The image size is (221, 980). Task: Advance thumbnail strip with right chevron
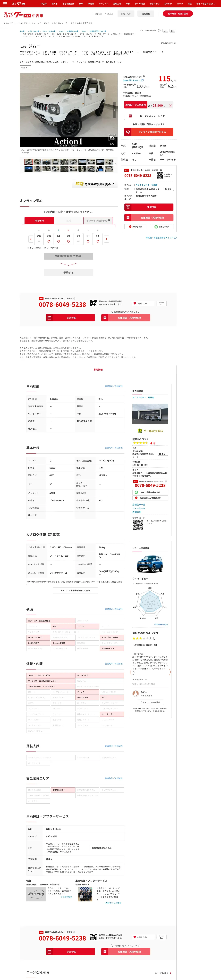[x=116, y=164]
